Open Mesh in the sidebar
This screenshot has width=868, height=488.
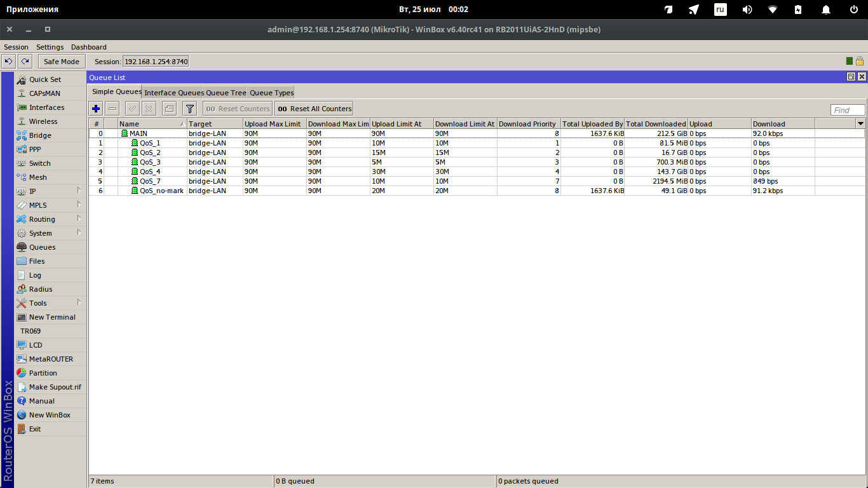50,177
